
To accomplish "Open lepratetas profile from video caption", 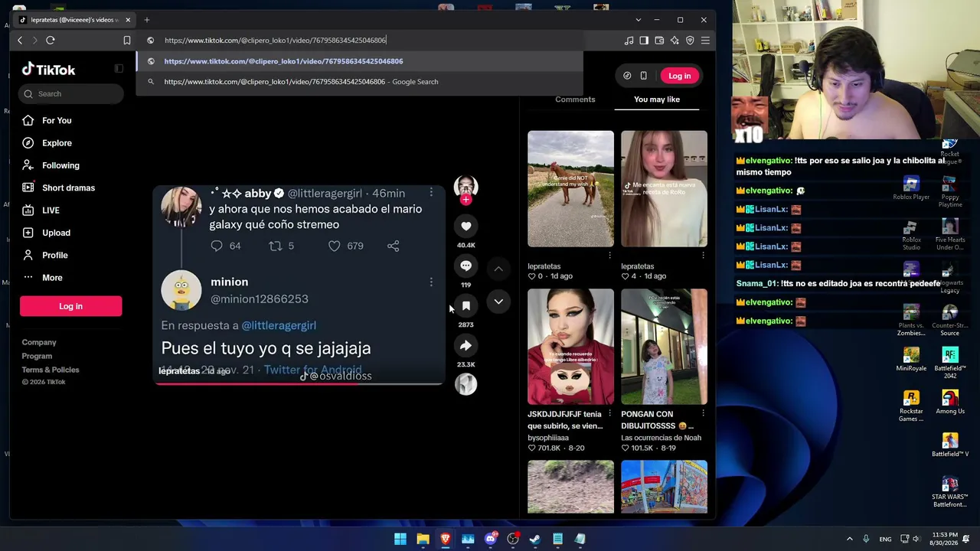I will pos(179,371).
